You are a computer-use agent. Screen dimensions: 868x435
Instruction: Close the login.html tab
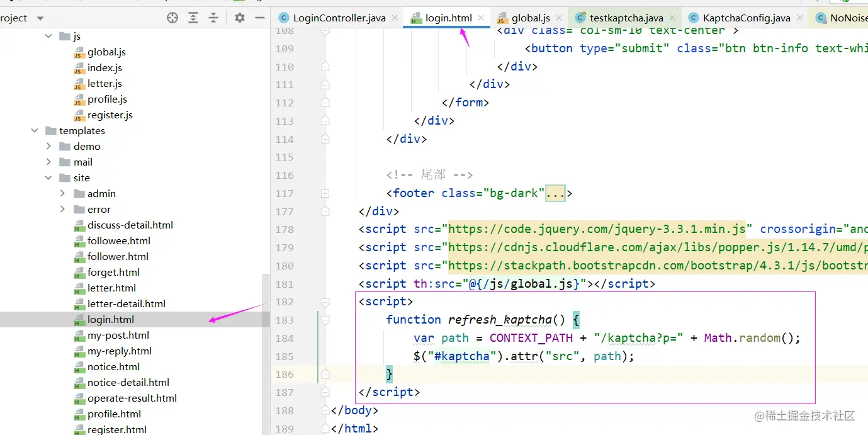(481, 18)
